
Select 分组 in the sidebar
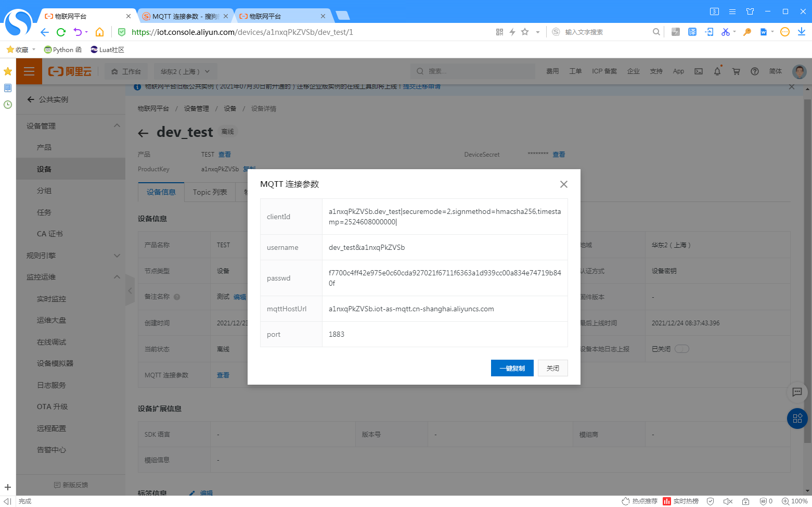point(44,191)
